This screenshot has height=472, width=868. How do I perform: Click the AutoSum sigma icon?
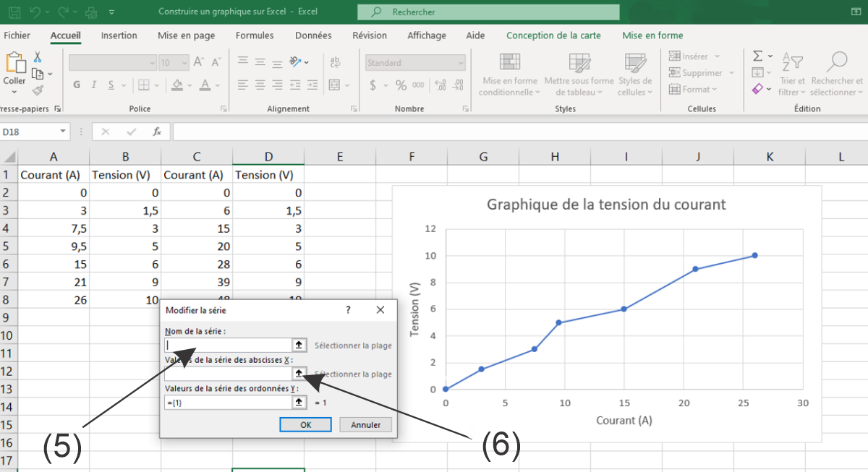(757, 56)
